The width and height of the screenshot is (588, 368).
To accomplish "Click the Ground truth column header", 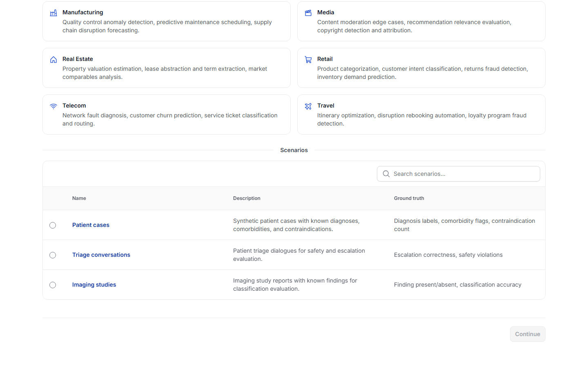I will [x=409, y=198].
